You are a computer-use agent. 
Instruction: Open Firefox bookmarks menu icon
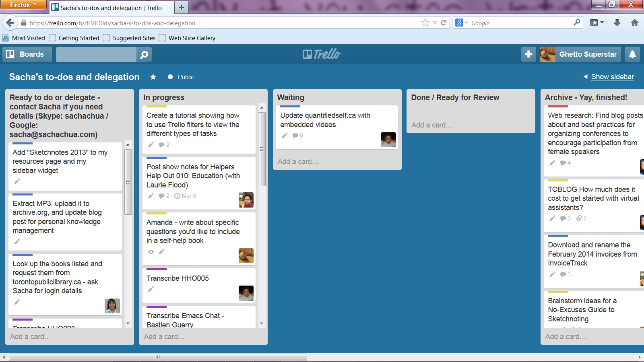coord(597,23)
